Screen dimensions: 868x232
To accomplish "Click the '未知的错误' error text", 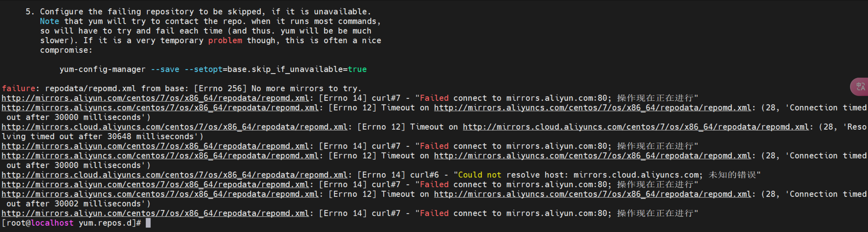I will coord(732,175).
